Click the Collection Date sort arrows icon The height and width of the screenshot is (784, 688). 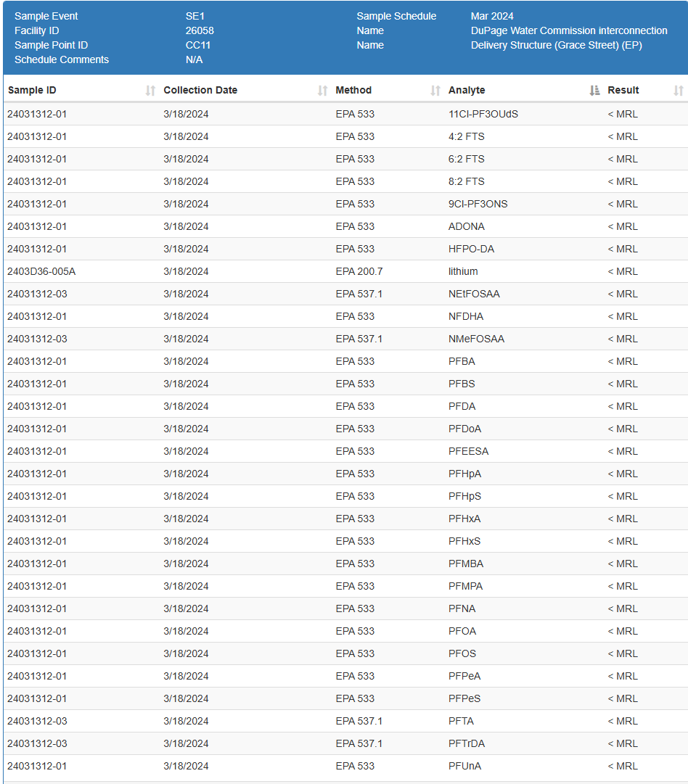[323, 91]
